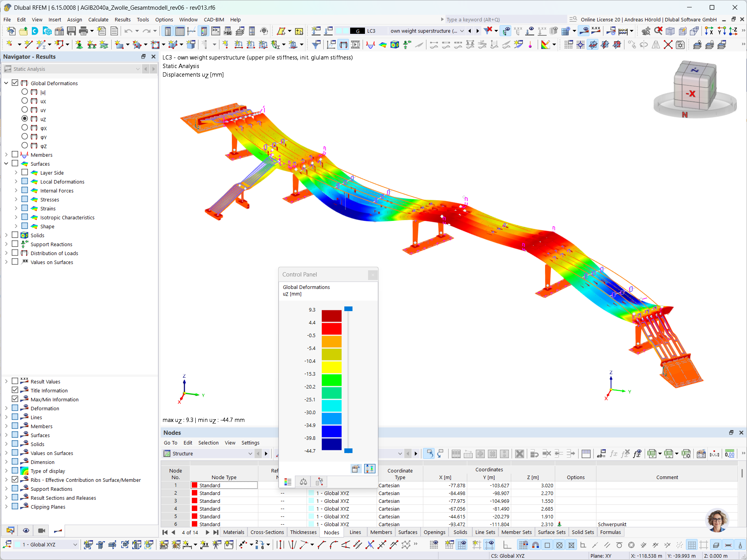747x560 pixels.
Task: Click the Delete (red X) icon in second toolbar
Action: 668,45
